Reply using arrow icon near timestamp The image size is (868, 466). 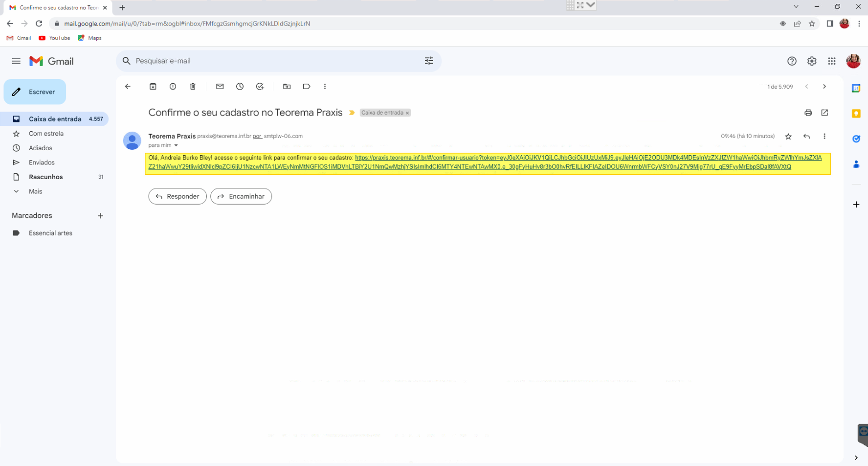click(x=807, y=137)
